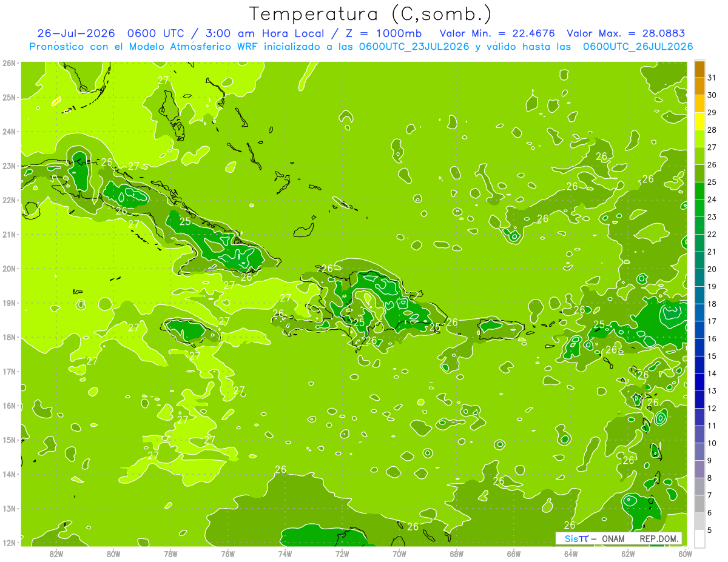The image size is (728, 562).
Task: Click the '0600UTC_23JUL2026' initialization time
Action: [414, 47]
